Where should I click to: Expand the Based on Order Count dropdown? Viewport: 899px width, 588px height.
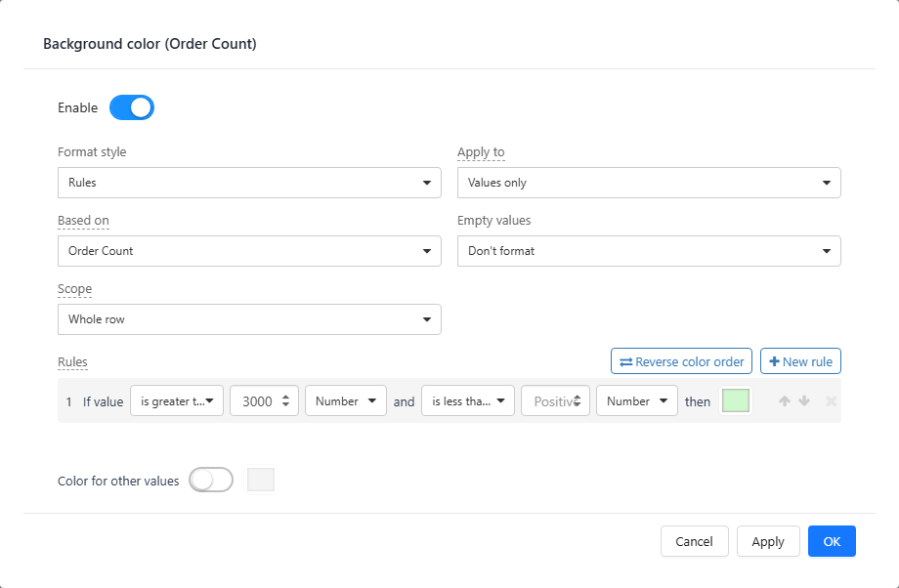click(249, 251)
